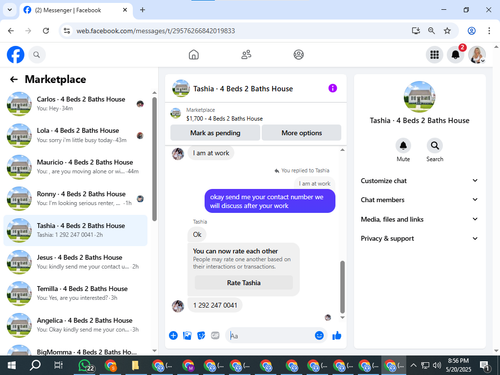Click More options button
The height and width of the screenshot is (375, 500).
coord(301,133)
